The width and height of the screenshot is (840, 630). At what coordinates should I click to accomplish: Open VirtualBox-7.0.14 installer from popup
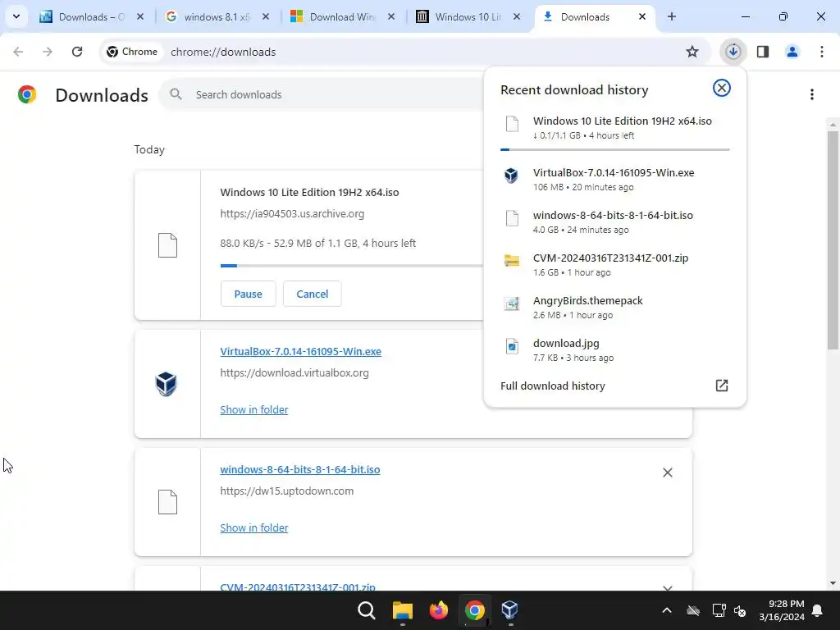tap(614, 179)
